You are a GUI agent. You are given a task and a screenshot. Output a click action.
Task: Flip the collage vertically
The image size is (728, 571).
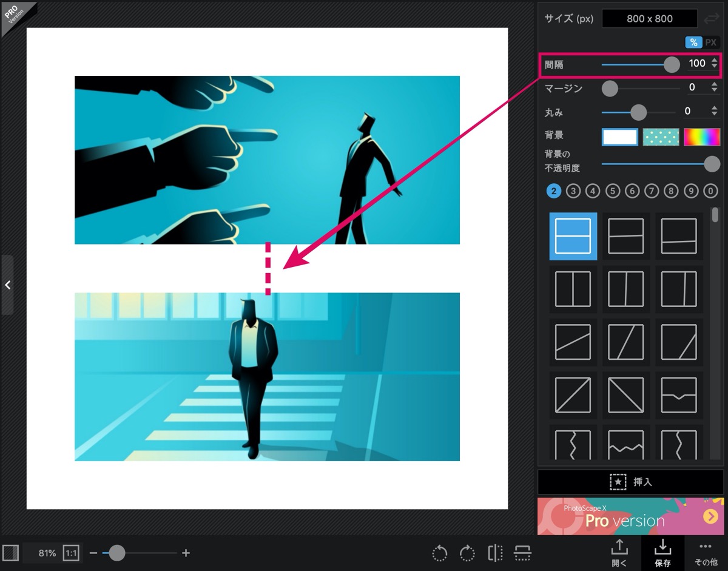pyautogui.click(x=522, y=553)
